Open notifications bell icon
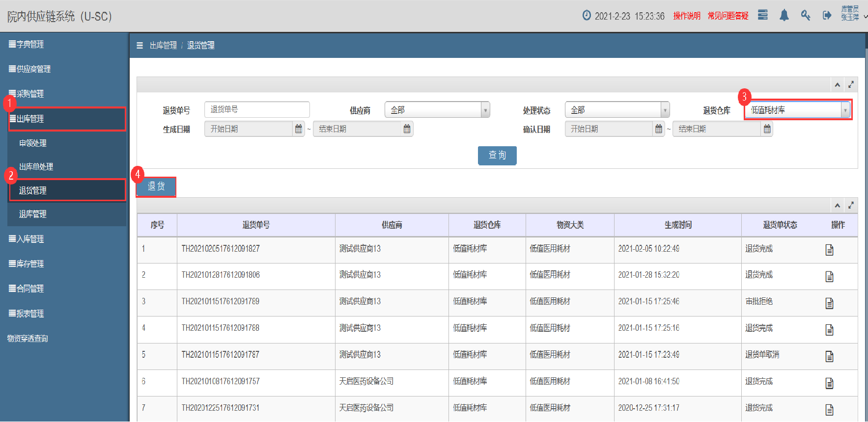 (784, 15)
